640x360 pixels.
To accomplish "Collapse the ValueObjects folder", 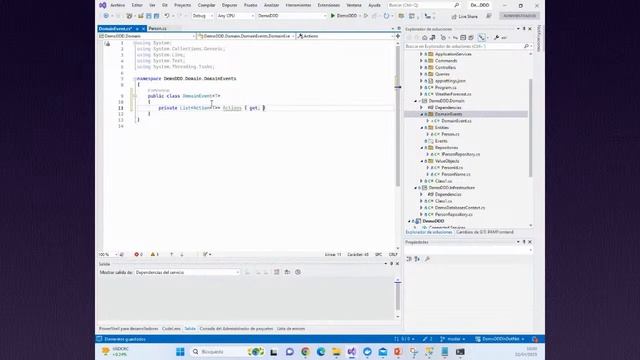I will [421, 161].
